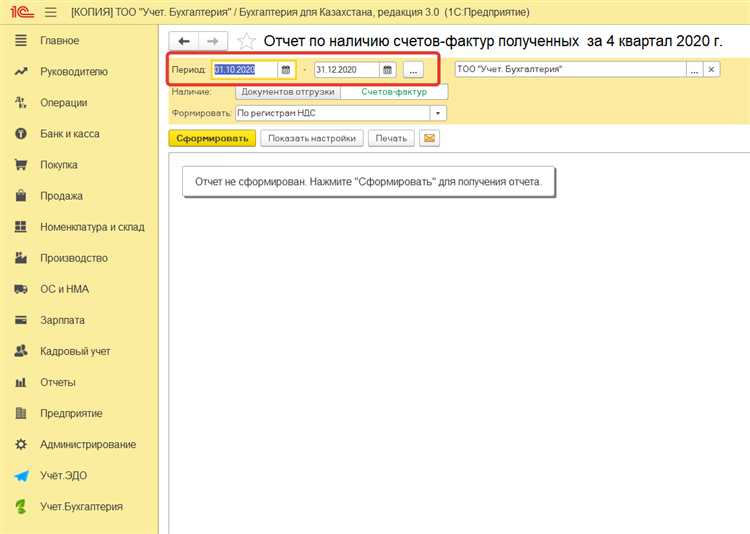Open the Учет.Бухгалтерия section
Viewport: 750px width, 534px height.
coord(81,506)
